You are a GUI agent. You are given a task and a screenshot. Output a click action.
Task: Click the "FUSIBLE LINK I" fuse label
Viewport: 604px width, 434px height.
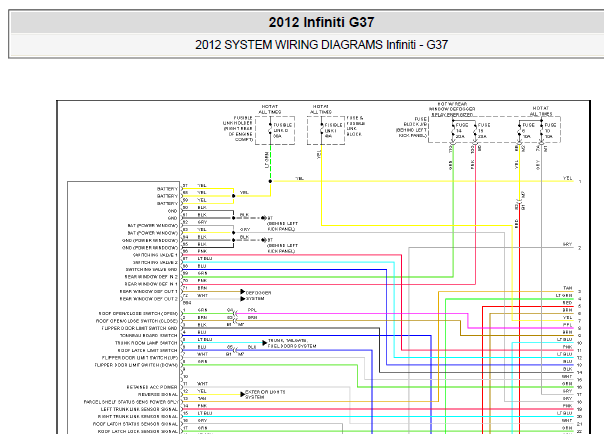point(334,130)
